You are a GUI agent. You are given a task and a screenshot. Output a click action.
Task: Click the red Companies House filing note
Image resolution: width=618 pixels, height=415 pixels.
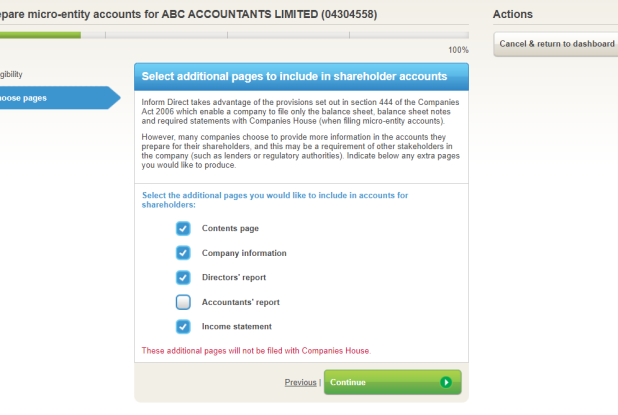(256, 350)
